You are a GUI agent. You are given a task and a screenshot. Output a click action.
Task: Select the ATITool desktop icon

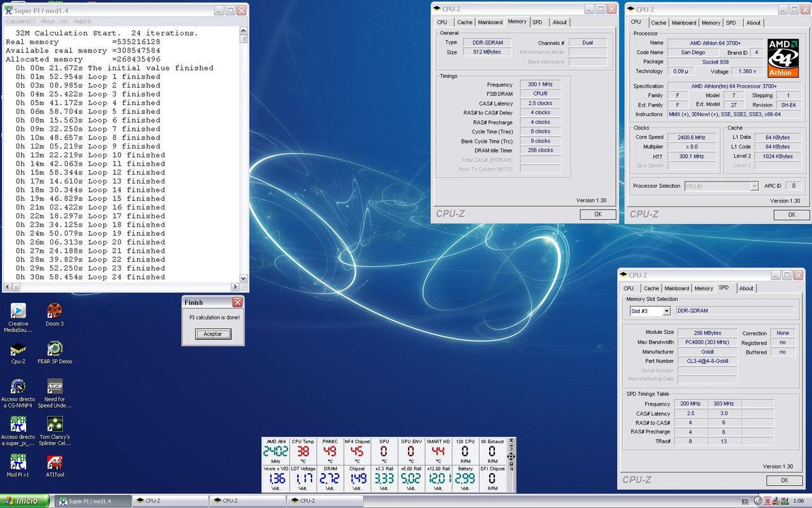click(55, 462)
